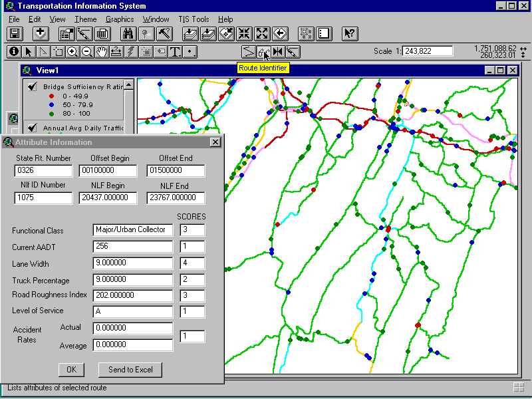
Task: Select the Pan hand tool
Action: pyautogui.click(x=102, y=52)
